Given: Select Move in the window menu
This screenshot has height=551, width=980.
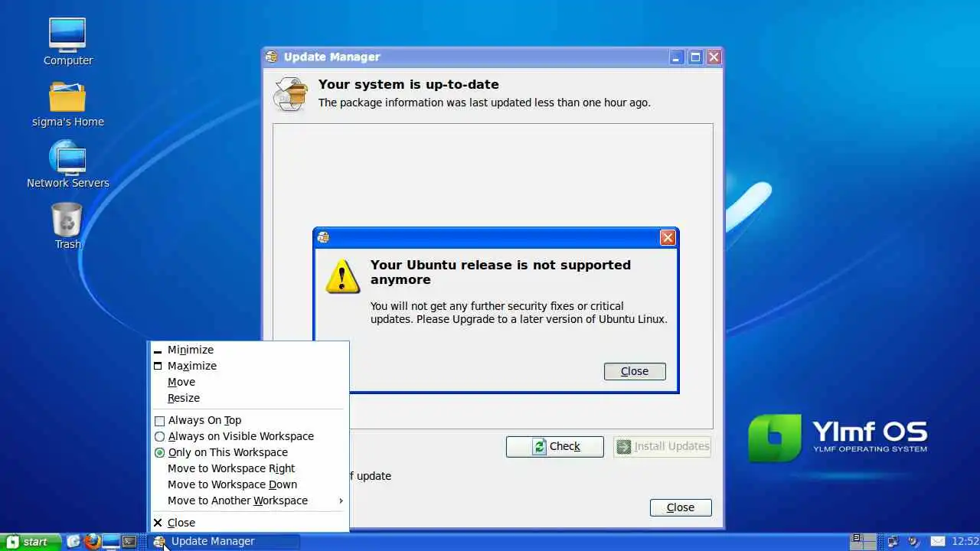Looking at the screenshot, I should (248, 382).
